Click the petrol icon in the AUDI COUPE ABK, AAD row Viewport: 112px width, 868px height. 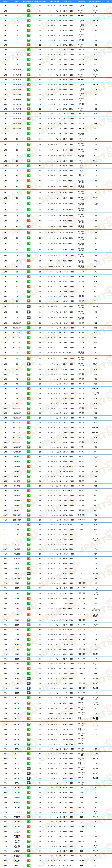pos(29,471)
